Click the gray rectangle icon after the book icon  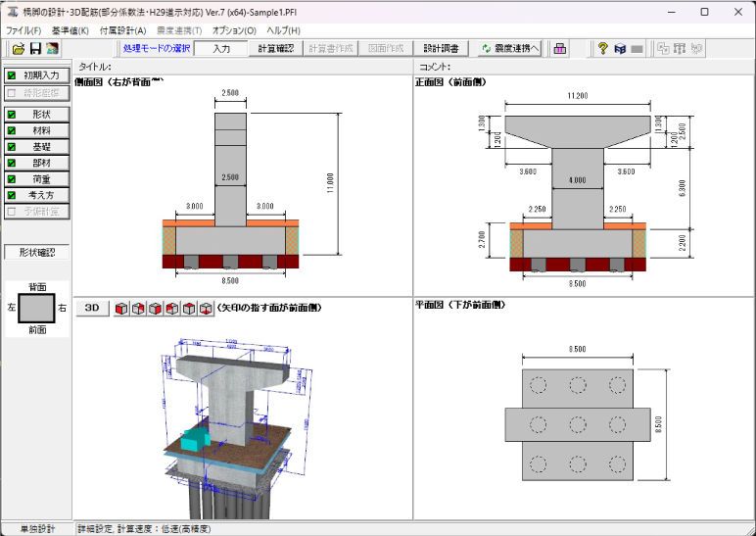click(x=637, y=49)
